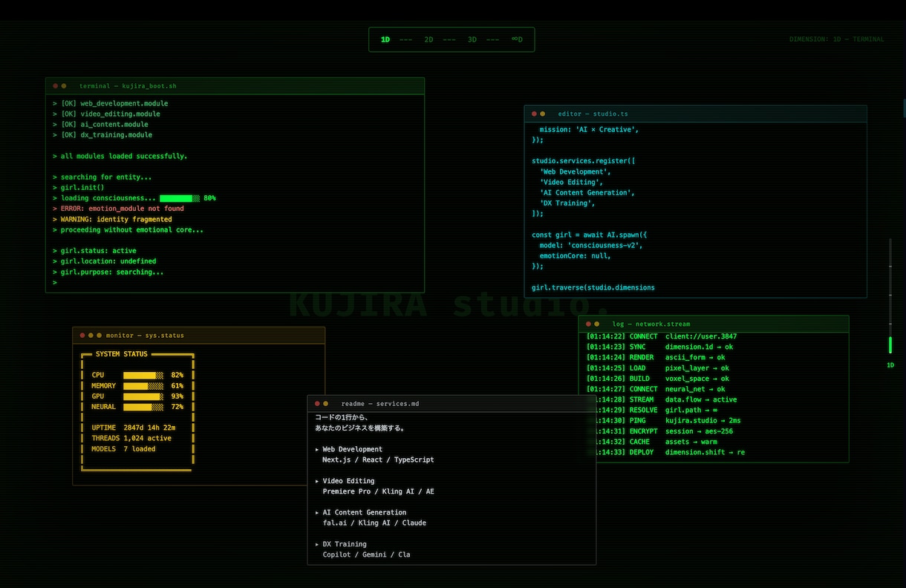Click the 'all modules loaded successfully.' line
This screenshot has height=588, width=906.
120,156
